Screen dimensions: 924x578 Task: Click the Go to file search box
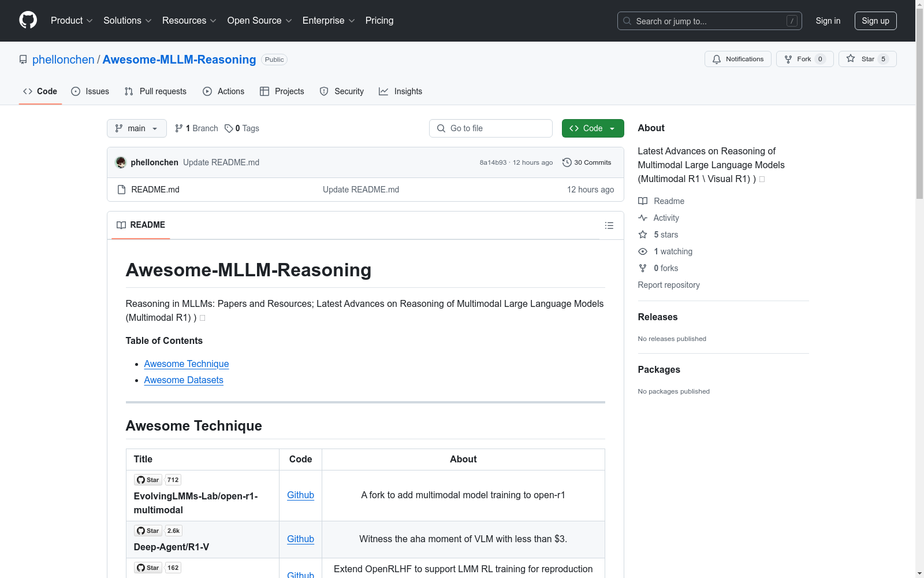pos(491,128)
